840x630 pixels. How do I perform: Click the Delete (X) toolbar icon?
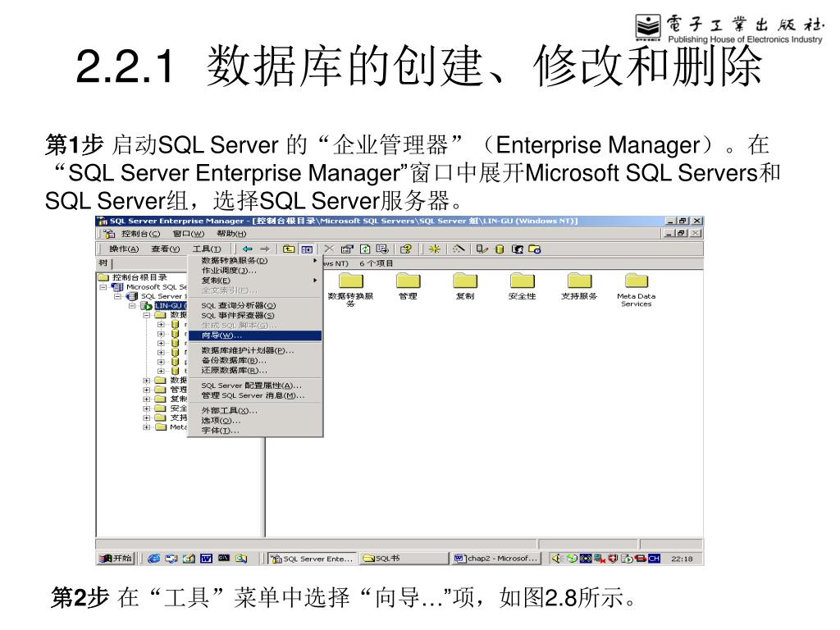329,249
